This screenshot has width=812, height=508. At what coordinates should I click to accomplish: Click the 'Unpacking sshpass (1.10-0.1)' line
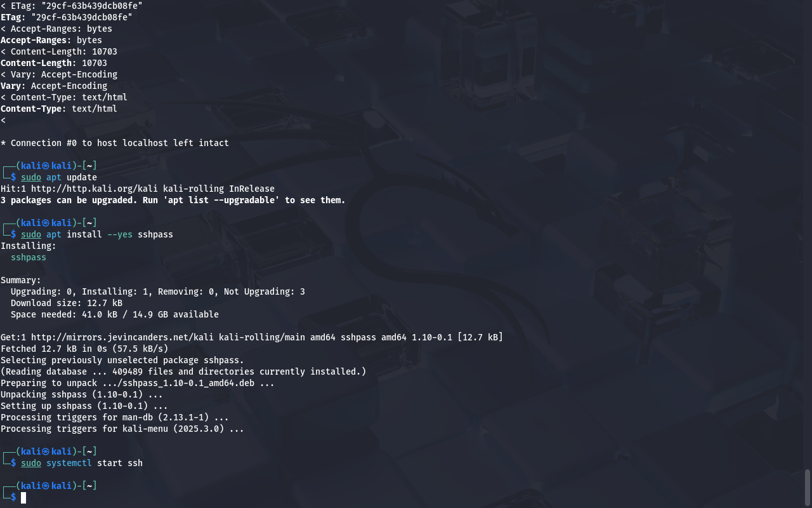[x=82, y=394]
